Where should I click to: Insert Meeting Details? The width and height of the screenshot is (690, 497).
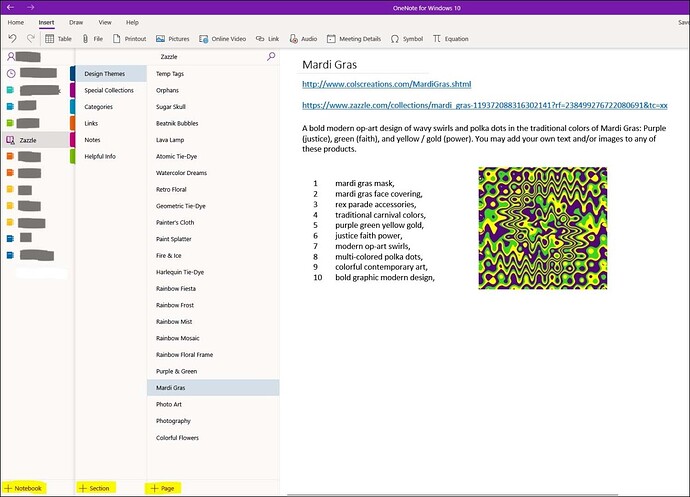[x=354, y=39]
